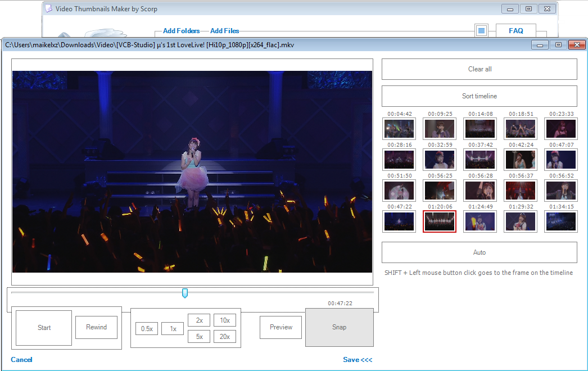Set playback speed to 2x
This screenshot has height=371, width=588.
click(x=199, y=320)
